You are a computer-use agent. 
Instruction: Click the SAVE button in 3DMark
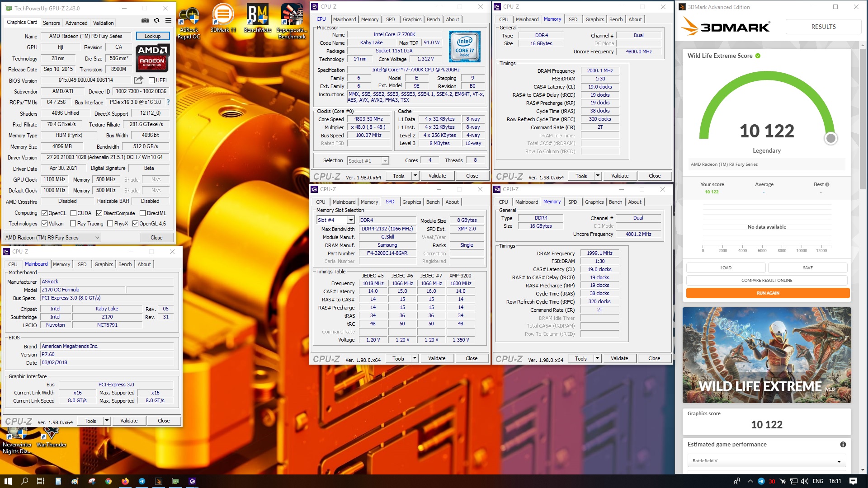807,268
